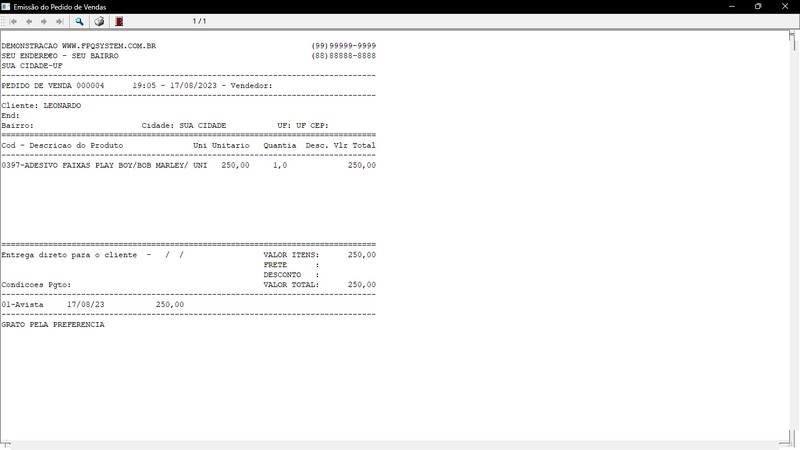Click SUA CIDADE-UF line

coord(32,66)
